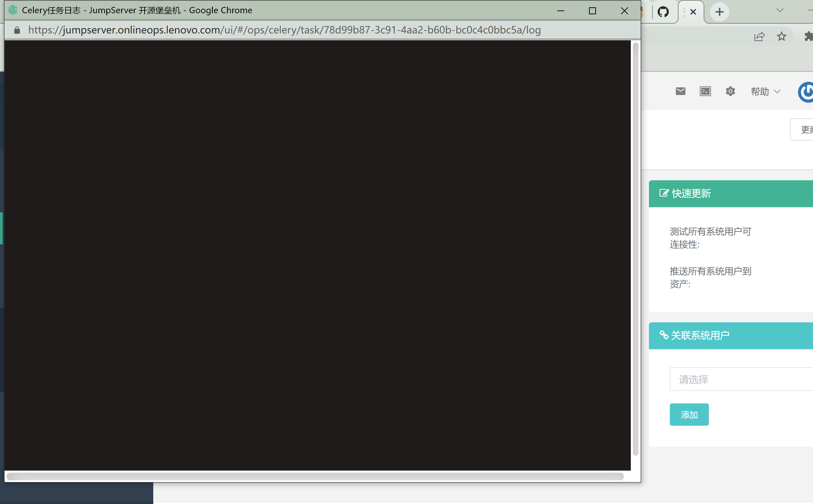
Task: Expand the tab search chevron
Action: coord(780,10)
